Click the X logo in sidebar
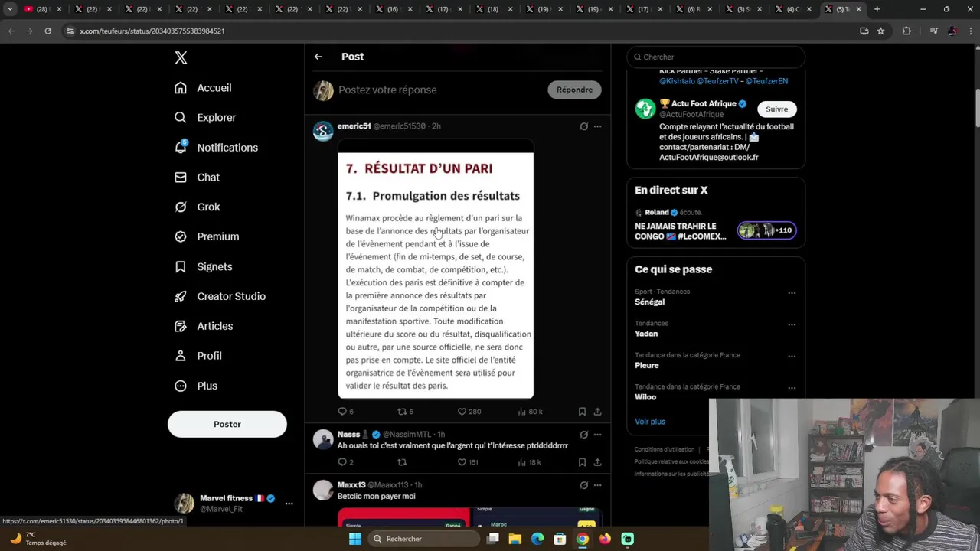This screenshot has width=980, height=551. click(x=181, y=57)
